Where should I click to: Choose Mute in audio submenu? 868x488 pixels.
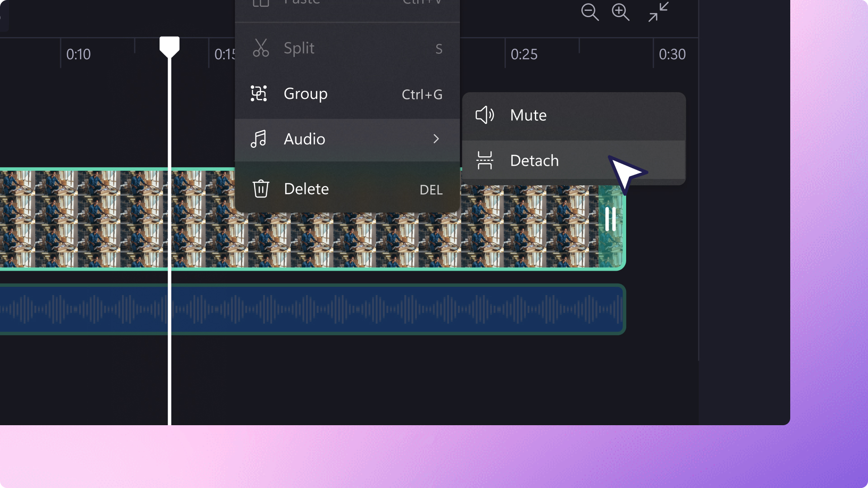[528, 115]
